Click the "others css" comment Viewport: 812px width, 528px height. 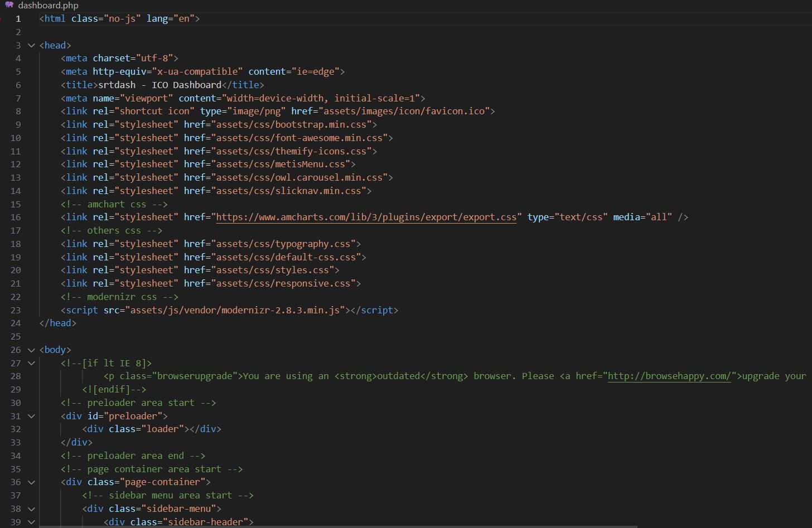click(x=112, y=230)
